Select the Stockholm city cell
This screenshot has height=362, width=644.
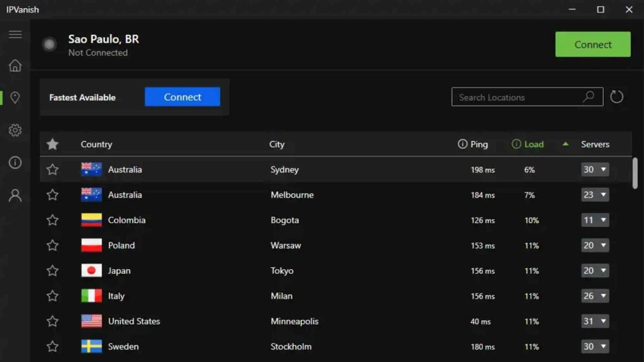tap(291, 346)
